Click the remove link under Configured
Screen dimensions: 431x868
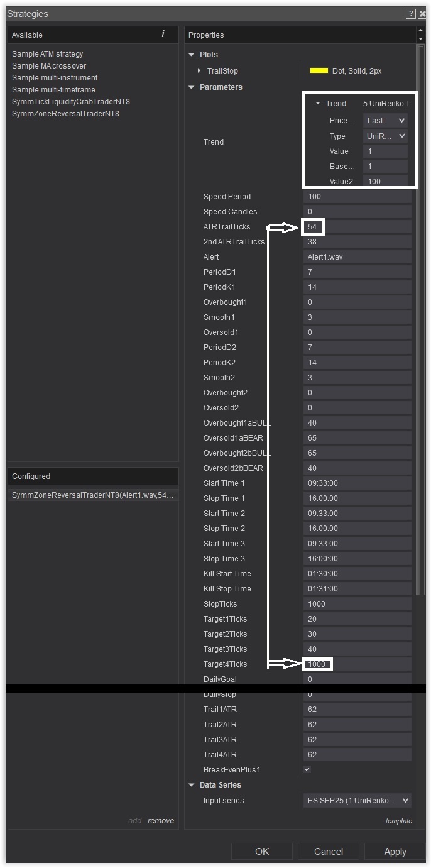pyautogui.click(x=161, y=820)
